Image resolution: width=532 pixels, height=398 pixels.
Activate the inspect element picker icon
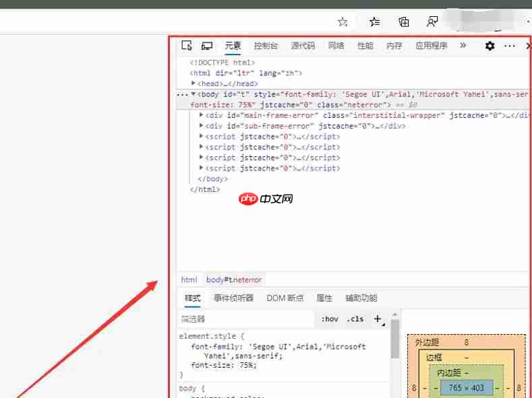(x=187, y=46)
